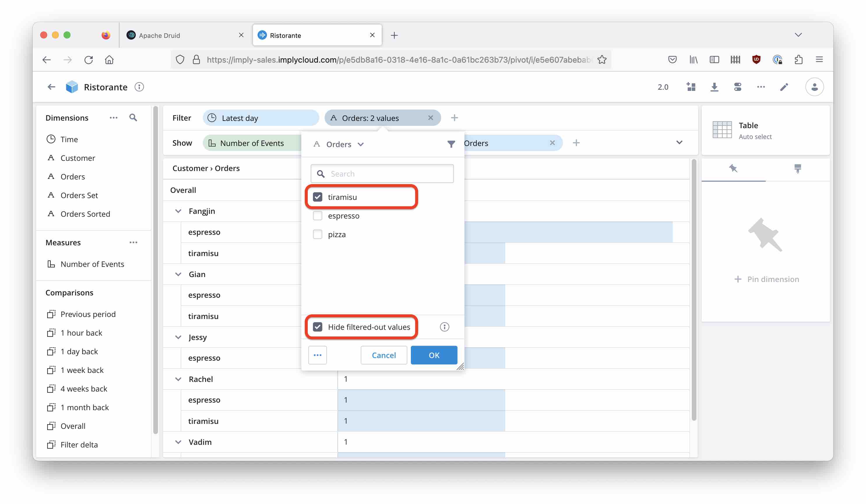Click info icon beside Hide filtered-out values
Image resolution: width=866 pixels, height=504 pixels.
[444, 327]
